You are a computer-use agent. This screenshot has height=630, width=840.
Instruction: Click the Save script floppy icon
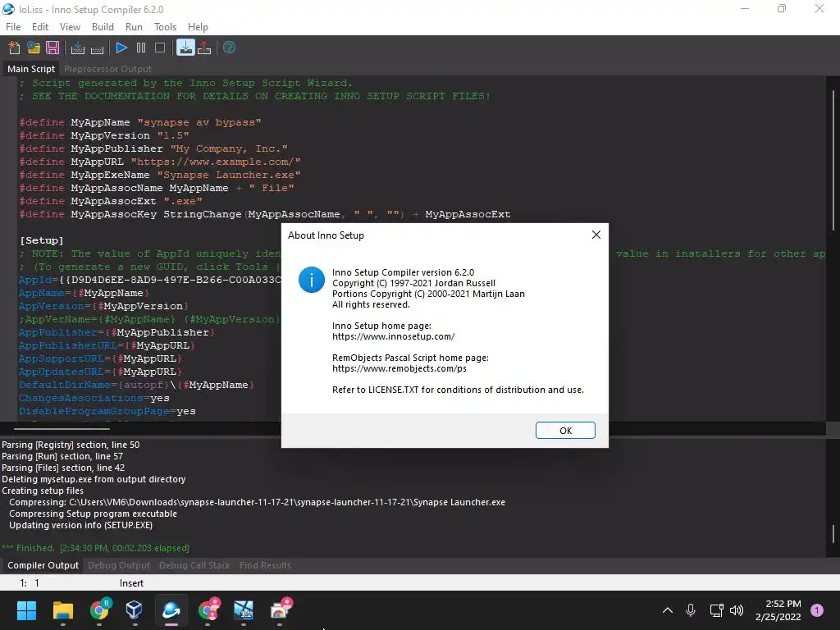52,48
